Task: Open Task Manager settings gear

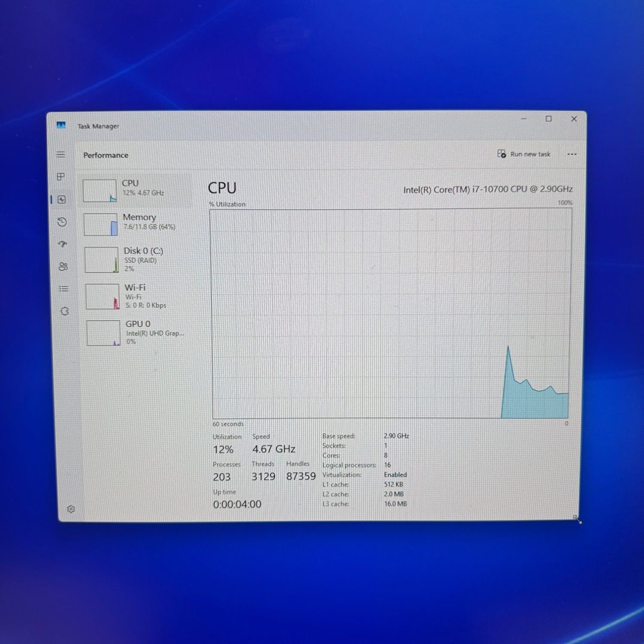Action: (71, 509)
